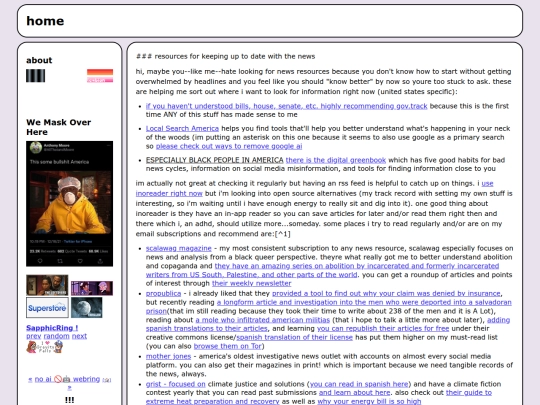The width and height of the screenshot is (540, 405).
Task: Open the 'use inoreader right now' link
Action: [x=169, y=194]
